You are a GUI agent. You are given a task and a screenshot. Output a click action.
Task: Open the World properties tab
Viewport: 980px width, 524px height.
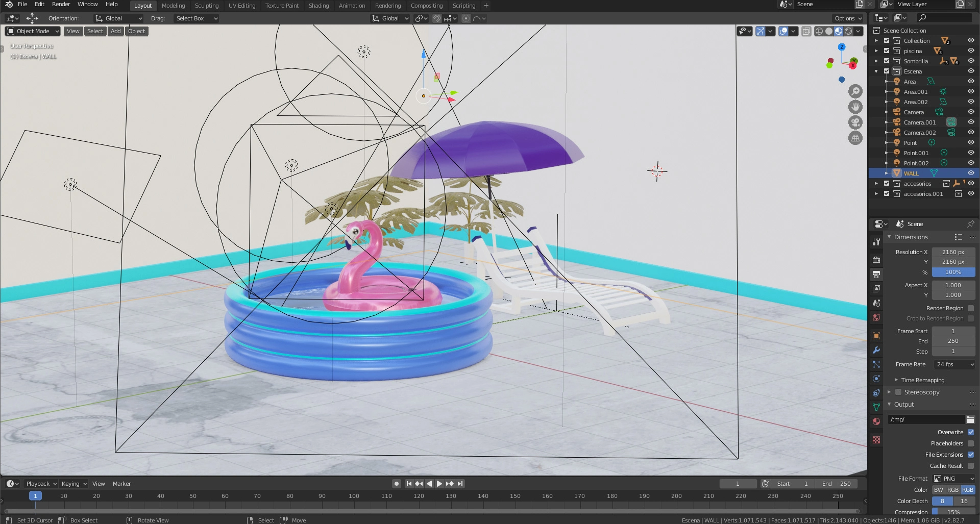point(876,317)
